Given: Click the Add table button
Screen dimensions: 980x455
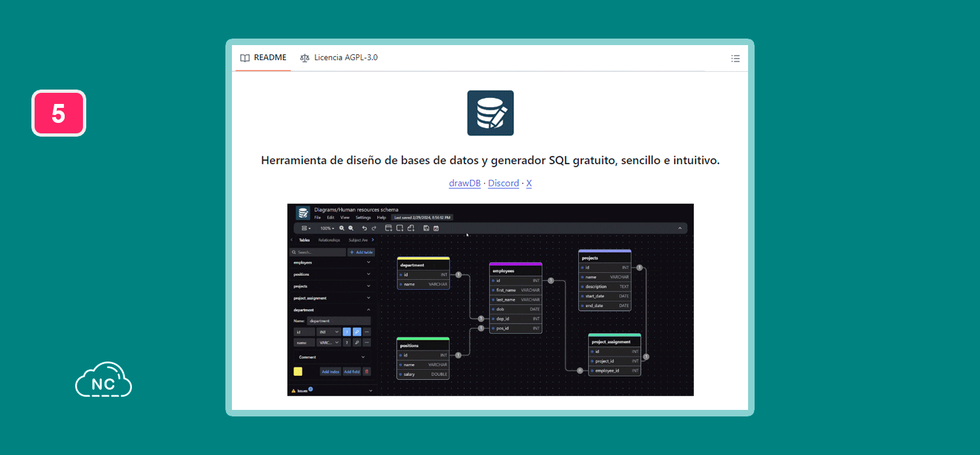Looking at the screenshot, I should 361,252.
